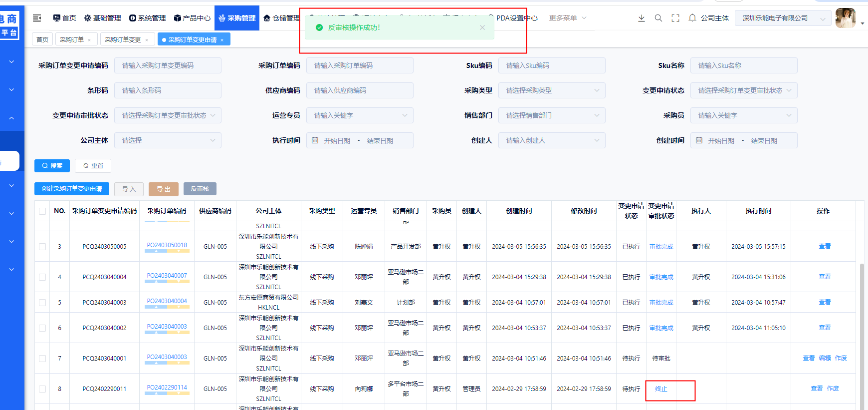
Task: Focus 采购订单编码 input field
Action: tap(360, 65)
